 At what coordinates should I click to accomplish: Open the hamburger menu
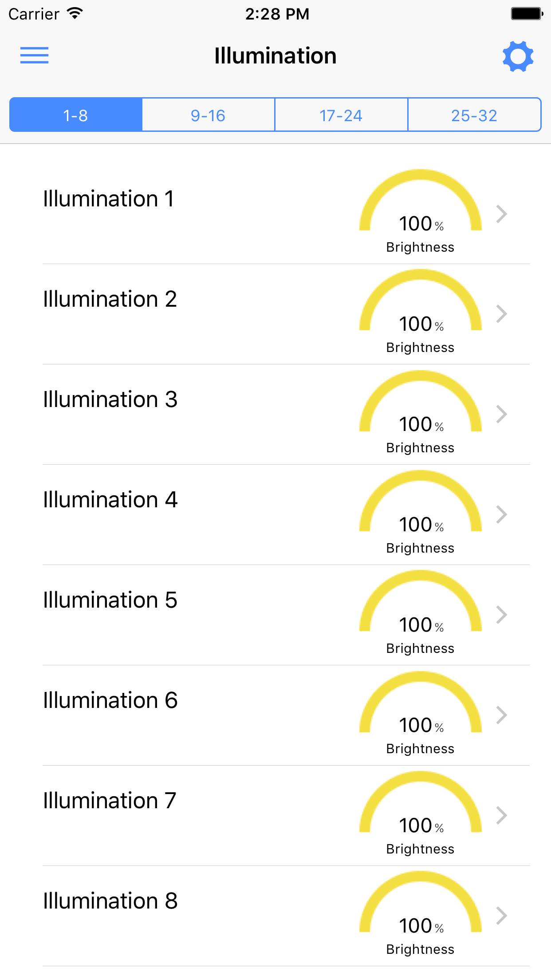click(34, 55)
